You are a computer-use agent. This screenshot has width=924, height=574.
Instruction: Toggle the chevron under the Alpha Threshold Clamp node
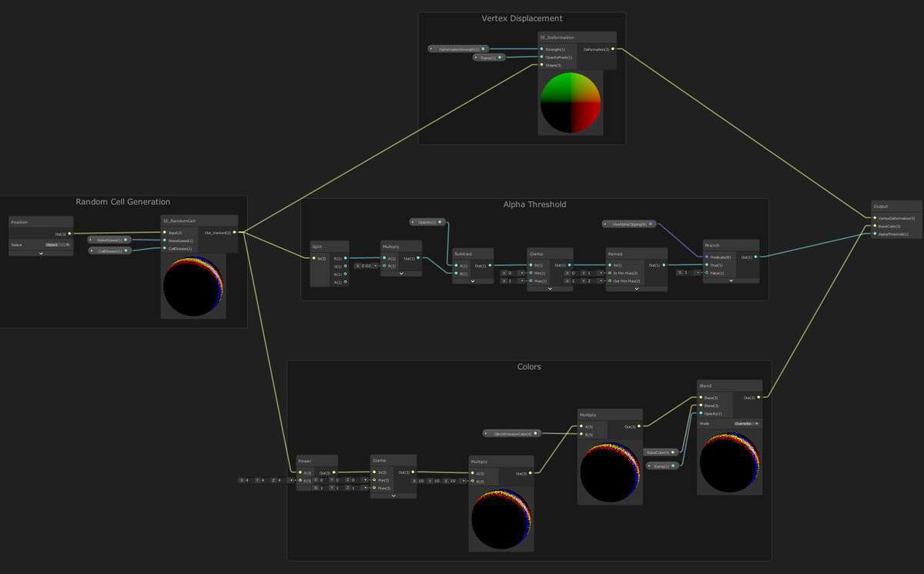tap(548, 288)
